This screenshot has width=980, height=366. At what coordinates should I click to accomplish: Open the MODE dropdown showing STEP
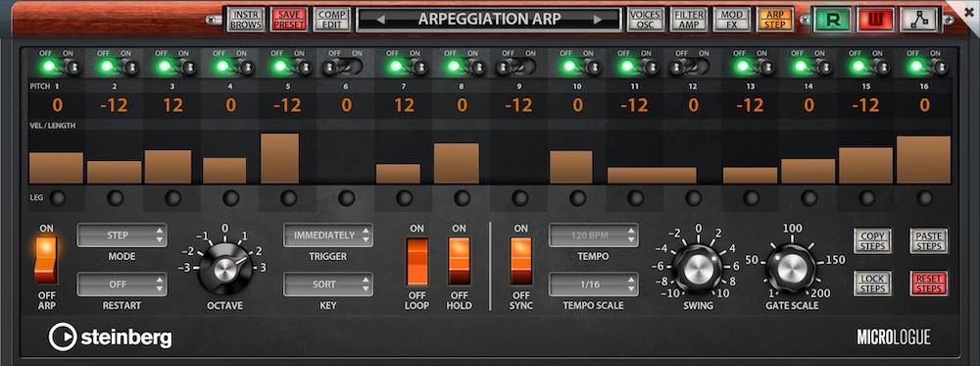[122, 235]
